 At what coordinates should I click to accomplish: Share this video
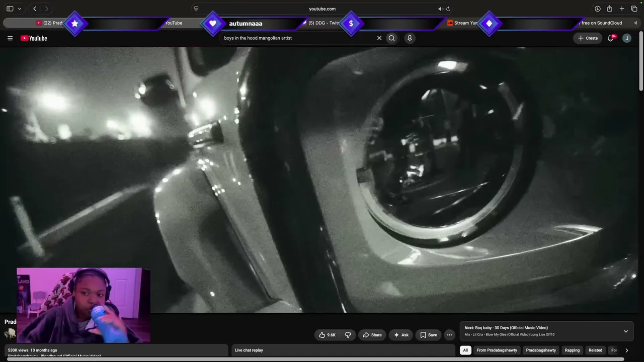(372, 335)
